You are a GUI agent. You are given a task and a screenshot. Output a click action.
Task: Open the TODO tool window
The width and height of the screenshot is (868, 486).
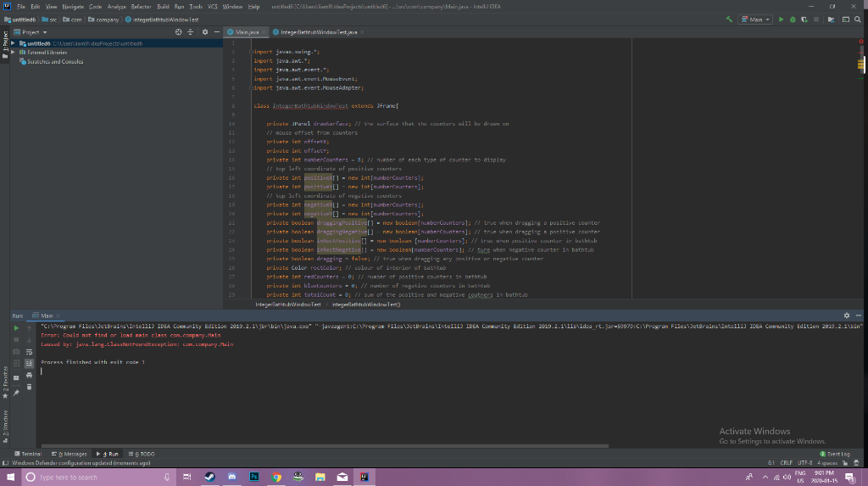coord(142,454)
